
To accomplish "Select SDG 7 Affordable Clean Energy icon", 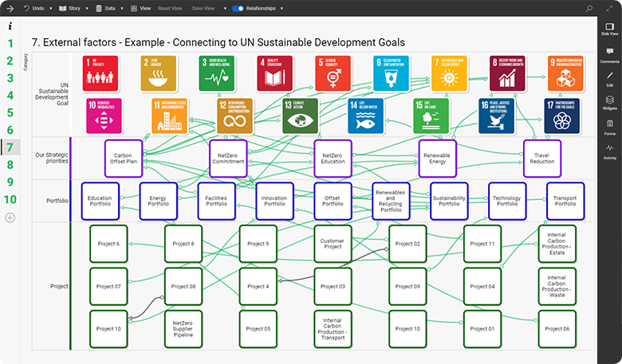I will coord(449,73).
